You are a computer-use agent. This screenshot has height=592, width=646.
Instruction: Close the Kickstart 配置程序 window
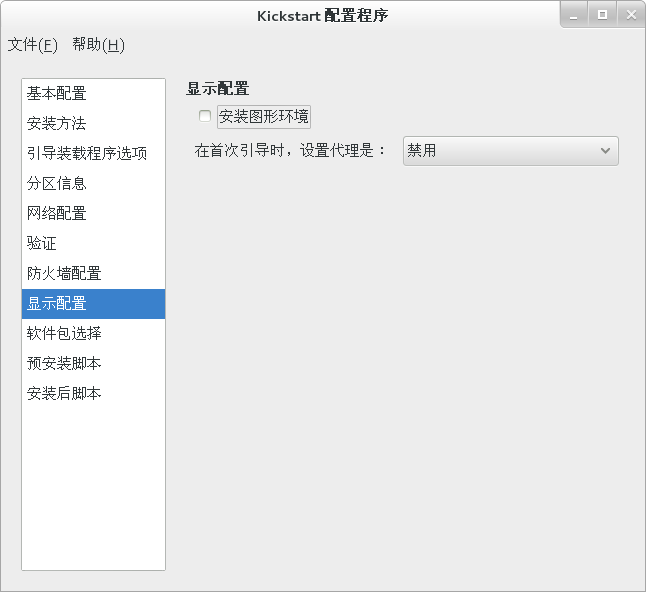click(631, 15)
